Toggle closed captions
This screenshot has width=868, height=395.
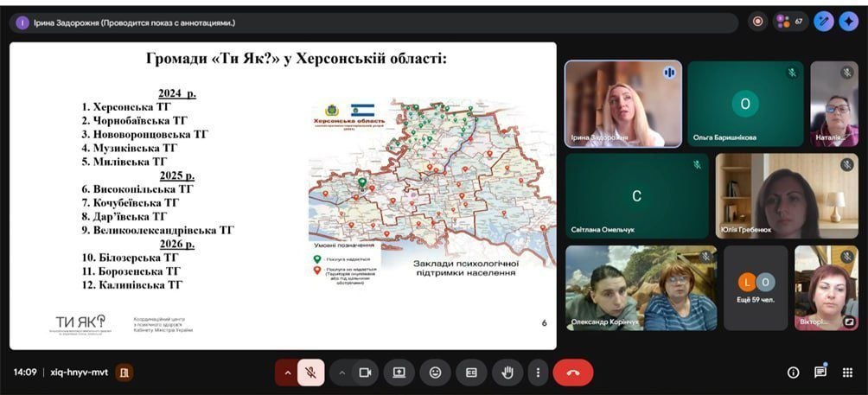471,373
